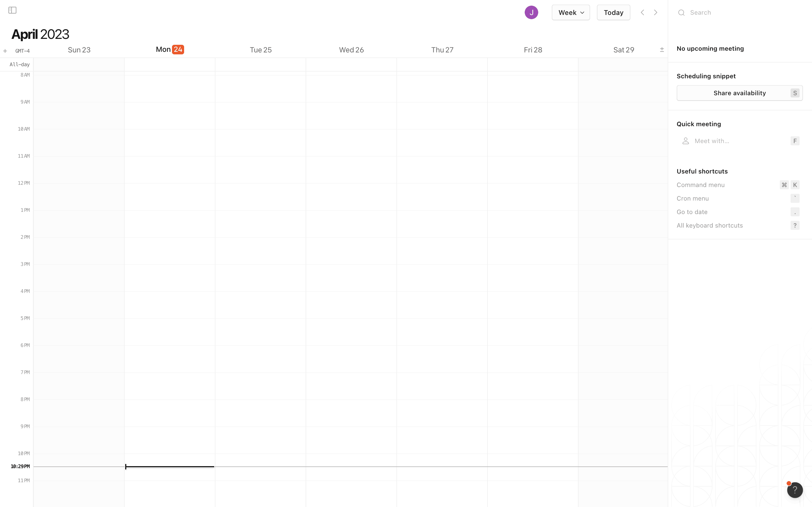The width and height of the screenshot is (812, 507).
Task: Toggle the All-day events row
Action: coord(661,50)
